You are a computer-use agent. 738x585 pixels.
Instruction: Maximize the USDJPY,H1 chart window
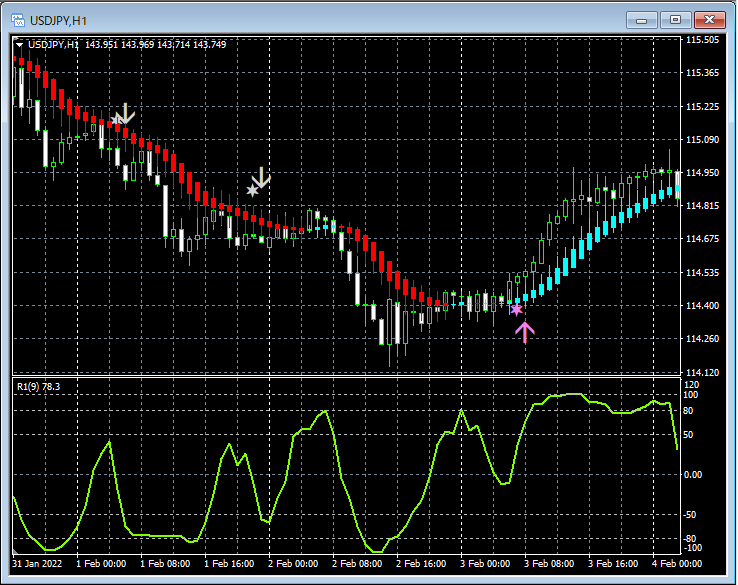coord(675,20)
